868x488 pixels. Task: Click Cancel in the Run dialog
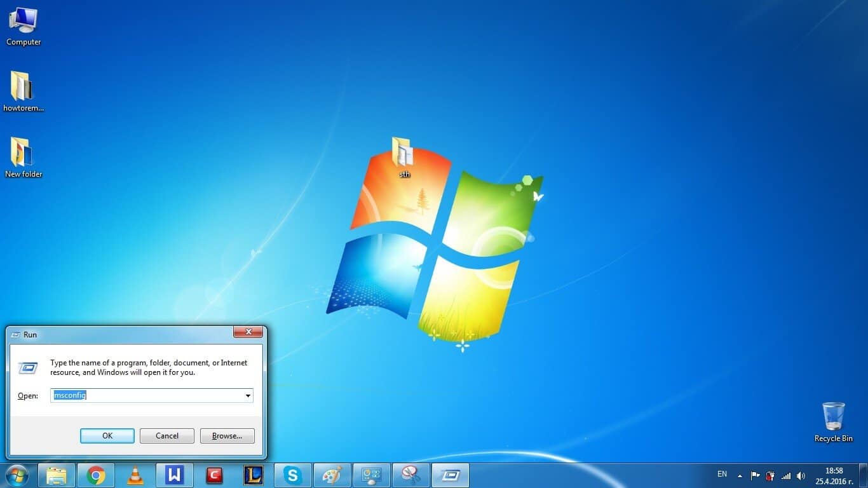[x=167, y=436]
